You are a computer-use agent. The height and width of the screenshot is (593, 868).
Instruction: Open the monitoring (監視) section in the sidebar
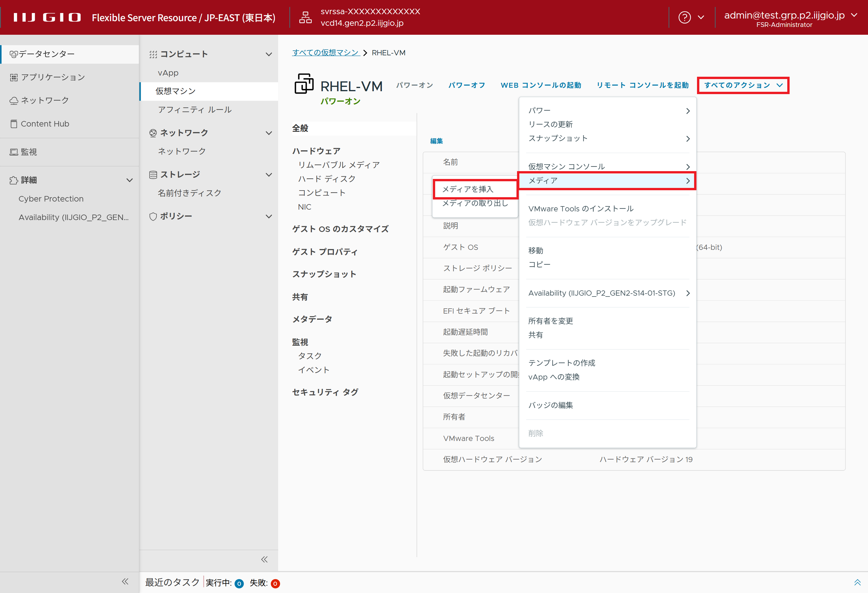[x=29, y=152]
